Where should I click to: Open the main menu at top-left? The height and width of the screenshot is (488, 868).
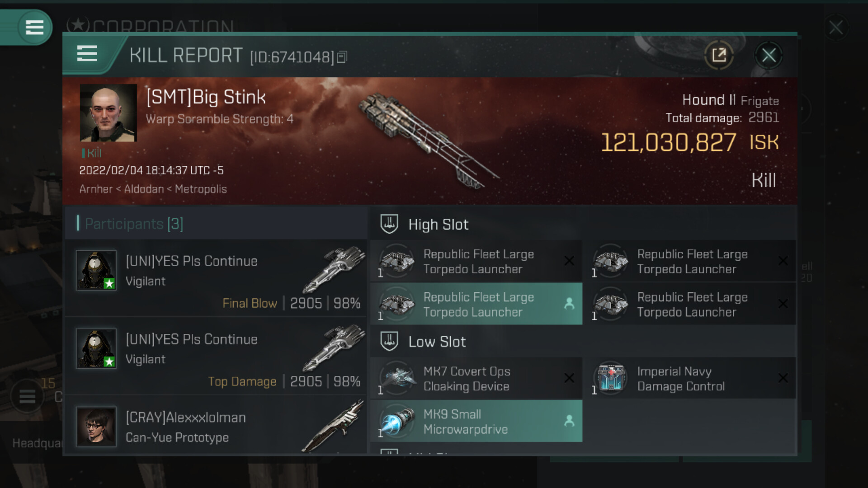(x=34, y=27)
